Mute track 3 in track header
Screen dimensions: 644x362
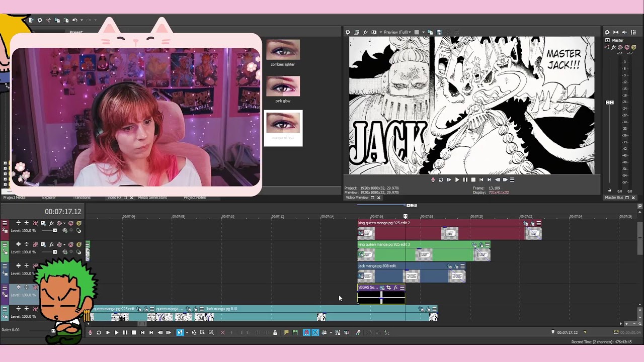click(71, 244)
